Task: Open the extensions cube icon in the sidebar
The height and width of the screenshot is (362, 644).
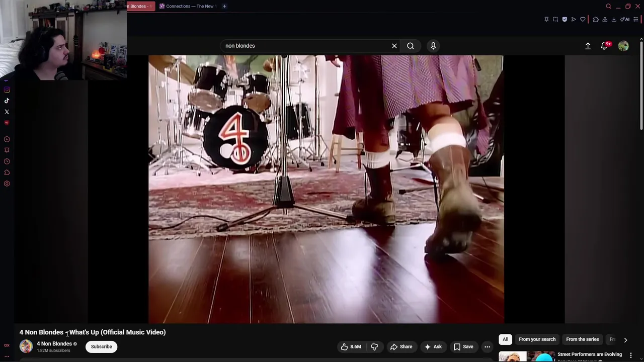Action: pyautogui.click(x=7, y=172)
